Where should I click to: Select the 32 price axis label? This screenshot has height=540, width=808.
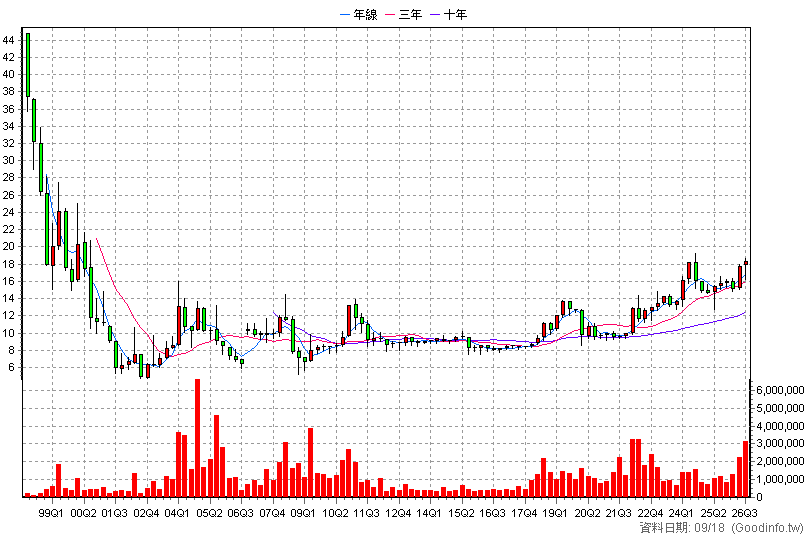click(9, 143)
